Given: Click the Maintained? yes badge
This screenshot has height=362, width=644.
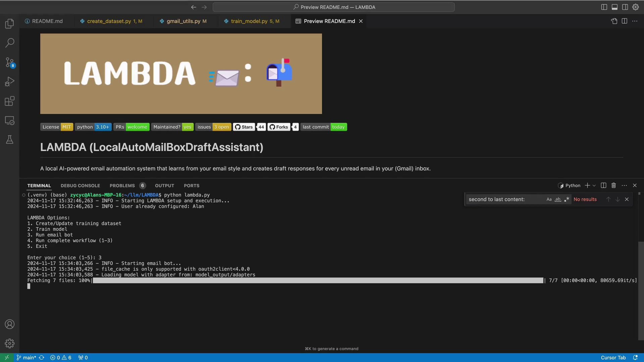Looking at the screenshot, I should click(172, 127).
